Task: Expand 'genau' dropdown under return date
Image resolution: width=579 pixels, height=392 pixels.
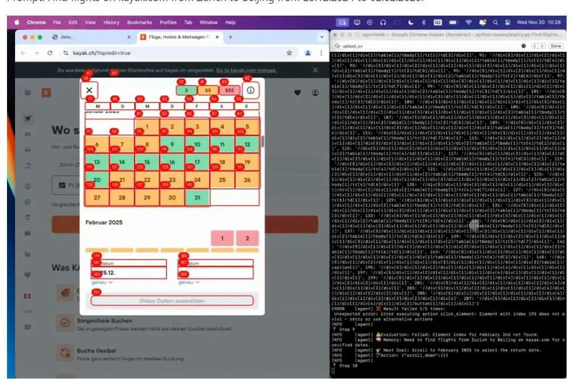Action: pos(189,283)
